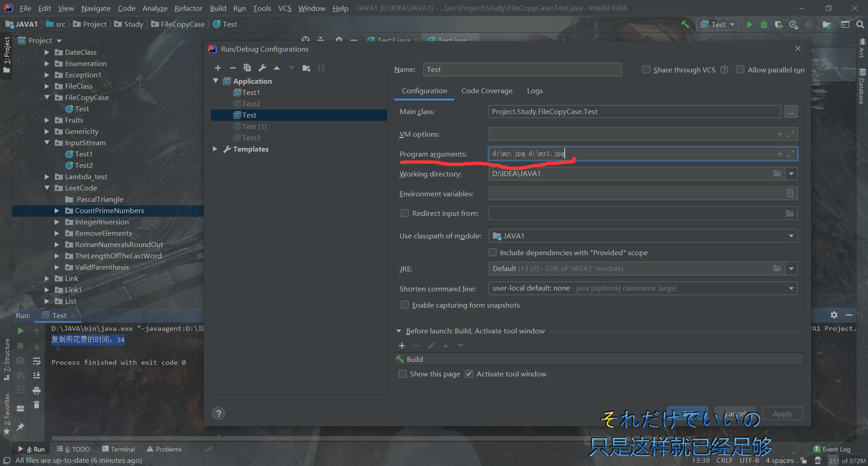Viewport: 868px width, 466px height.
Task: Browse redirect input file folder icon
Action: tap(790, 213)
